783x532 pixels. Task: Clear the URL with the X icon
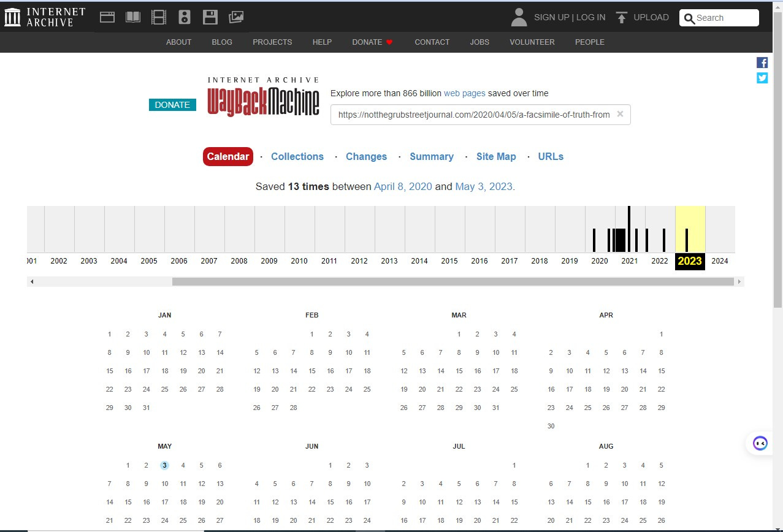click(620, 114)
